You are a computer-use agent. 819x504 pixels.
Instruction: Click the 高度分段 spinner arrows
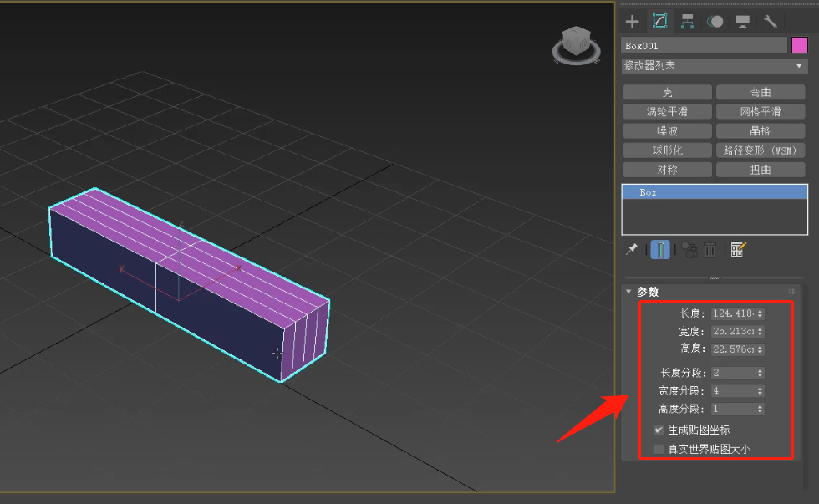pos(760,409)
